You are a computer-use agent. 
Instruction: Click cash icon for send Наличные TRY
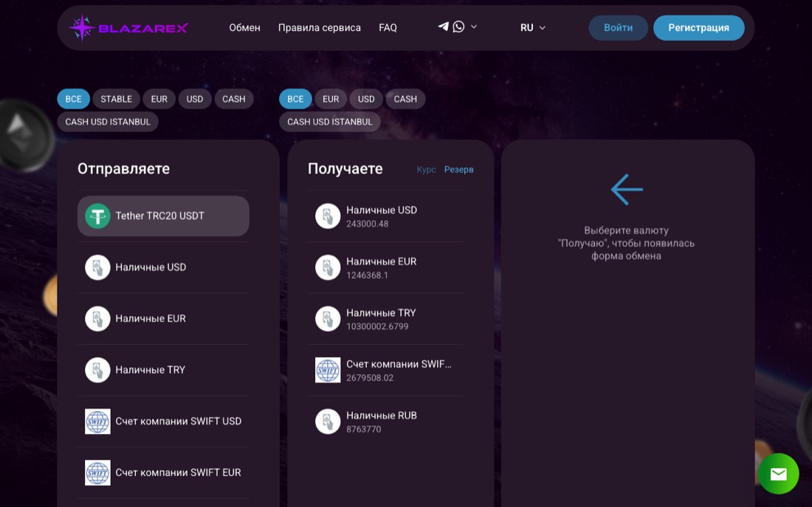tap(98, 370)
